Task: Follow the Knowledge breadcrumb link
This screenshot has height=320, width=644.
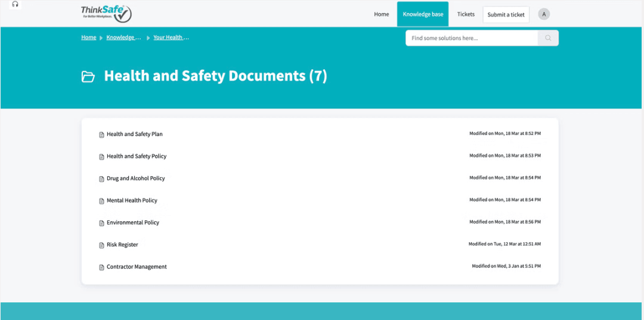Action: pos(123,38)
